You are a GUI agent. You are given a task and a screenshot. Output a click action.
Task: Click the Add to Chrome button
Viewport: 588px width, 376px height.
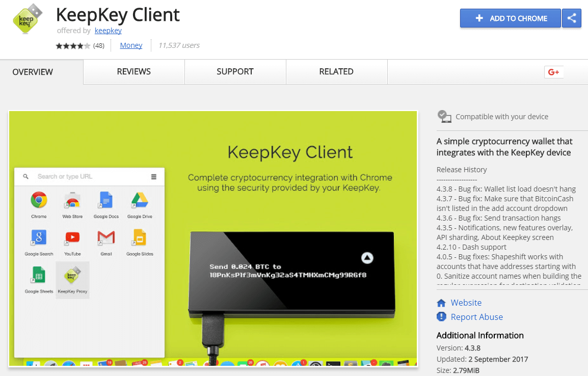(x=511, y=18)
